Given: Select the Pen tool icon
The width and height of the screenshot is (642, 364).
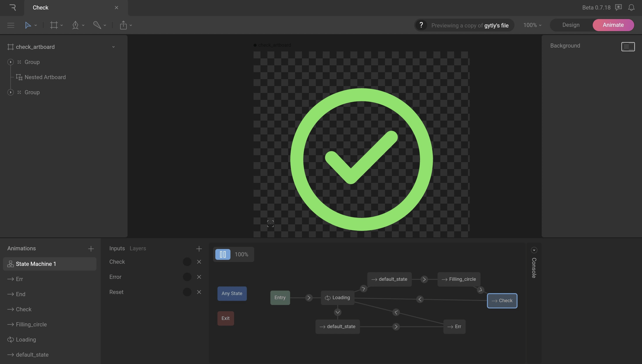Looking at the screenshot, I should pyautogui.click(x=75, y=25).
